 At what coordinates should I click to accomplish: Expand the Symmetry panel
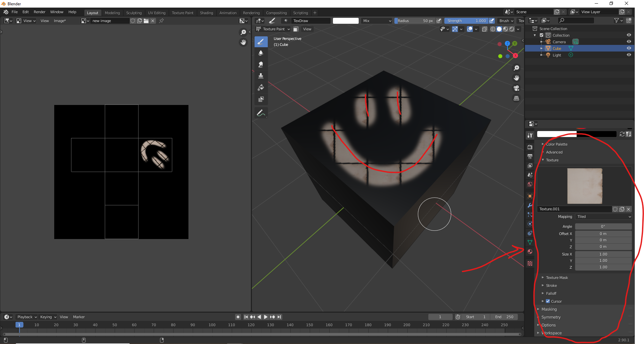pos(551,317)
